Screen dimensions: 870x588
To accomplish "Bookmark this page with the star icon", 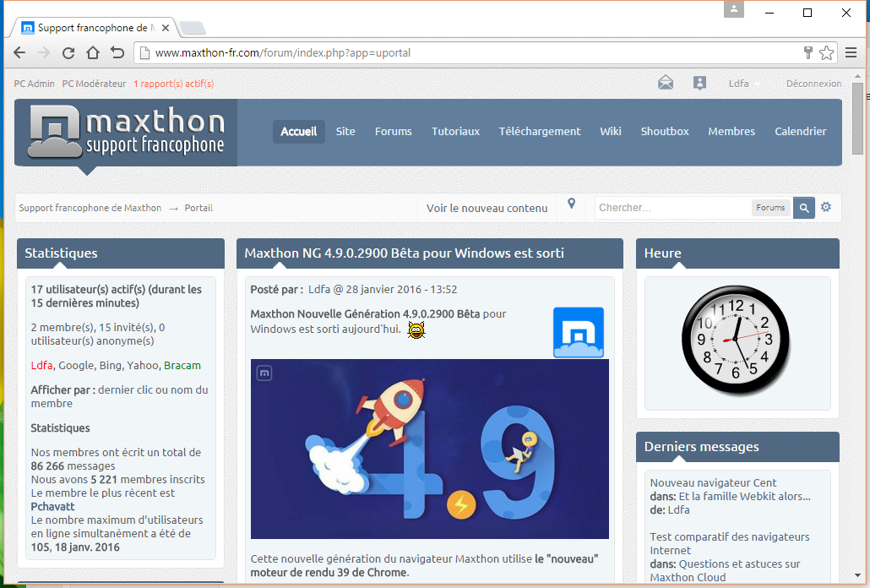I will (826, 52).
